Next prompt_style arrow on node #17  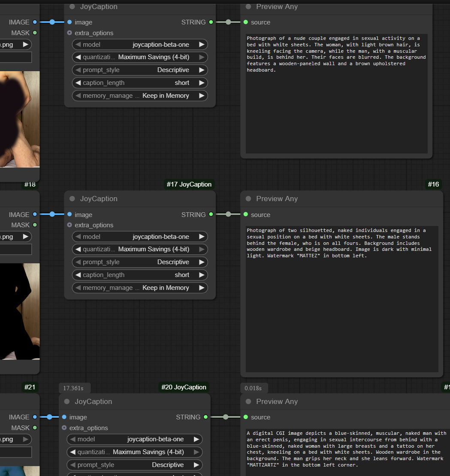[202, 262]
